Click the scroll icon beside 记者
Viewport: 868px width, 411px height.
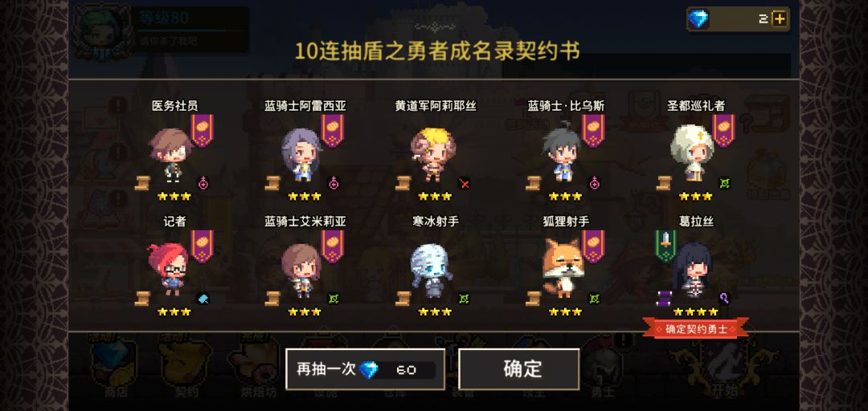[143, 299]
